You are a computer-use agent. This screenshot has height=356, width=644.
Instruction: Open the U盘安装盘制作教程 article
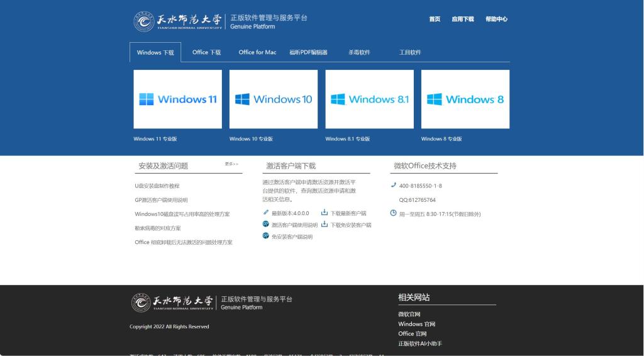[x=157, y=186]
